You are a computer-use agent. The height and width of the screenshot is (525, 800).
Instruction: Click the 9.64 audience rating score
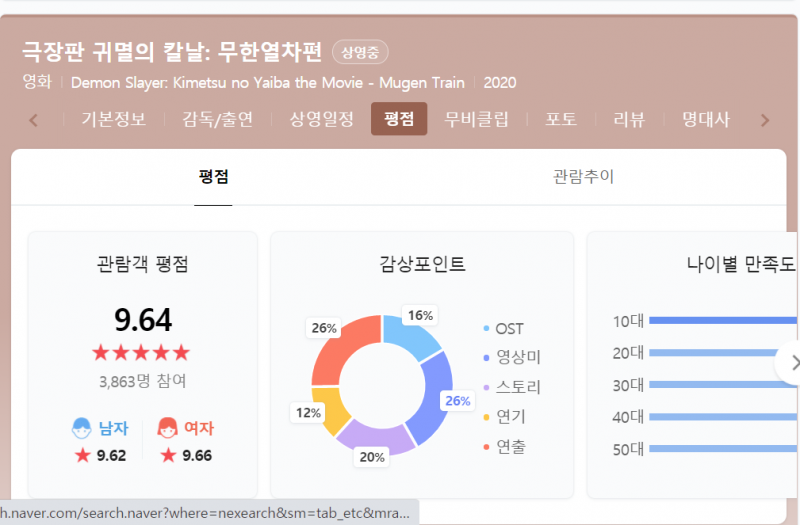coord(143,320)
